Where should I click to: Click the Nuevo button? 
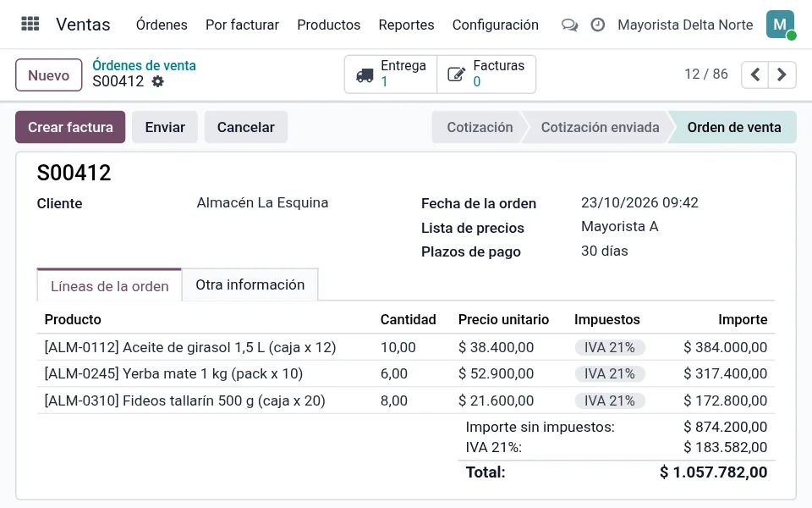tap(49, 75)
